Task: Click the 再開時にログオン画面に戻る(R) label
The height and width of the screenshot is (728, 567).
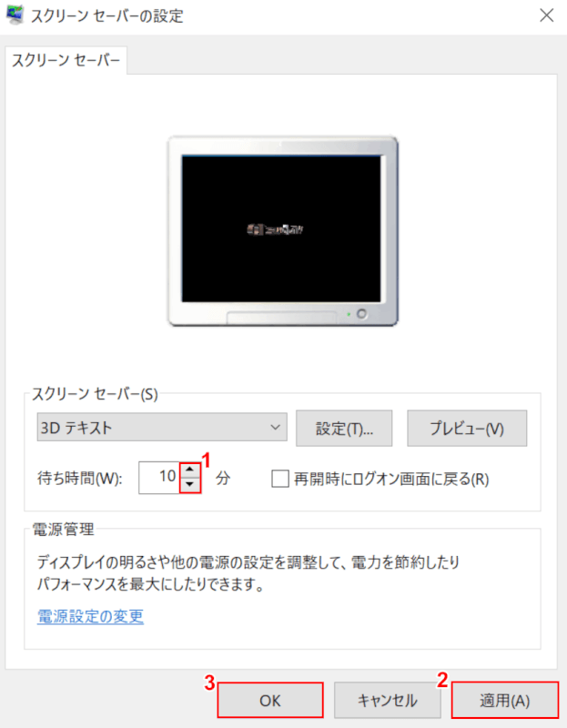Action: (391, 479)
